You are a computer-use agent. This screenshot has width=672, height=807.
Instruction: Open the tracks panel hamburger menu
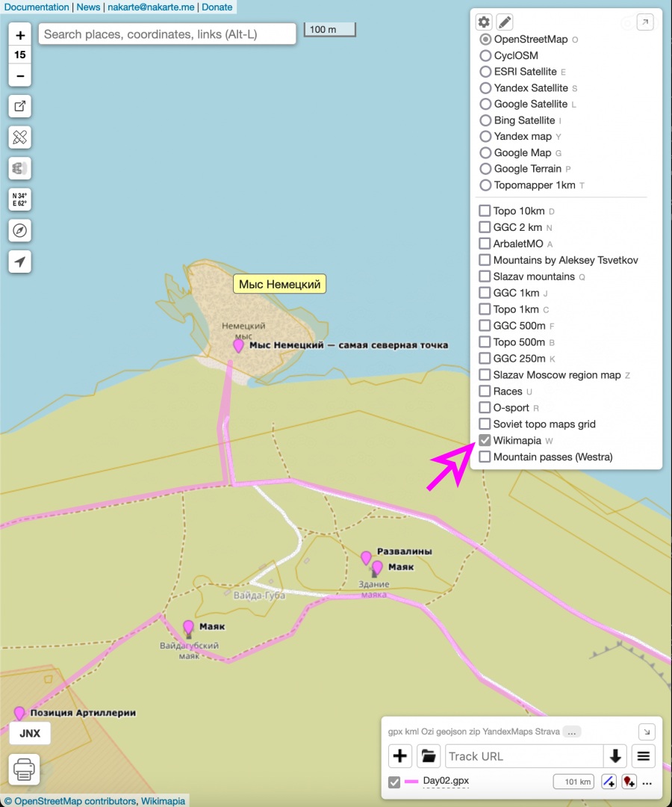click(643, 756)
